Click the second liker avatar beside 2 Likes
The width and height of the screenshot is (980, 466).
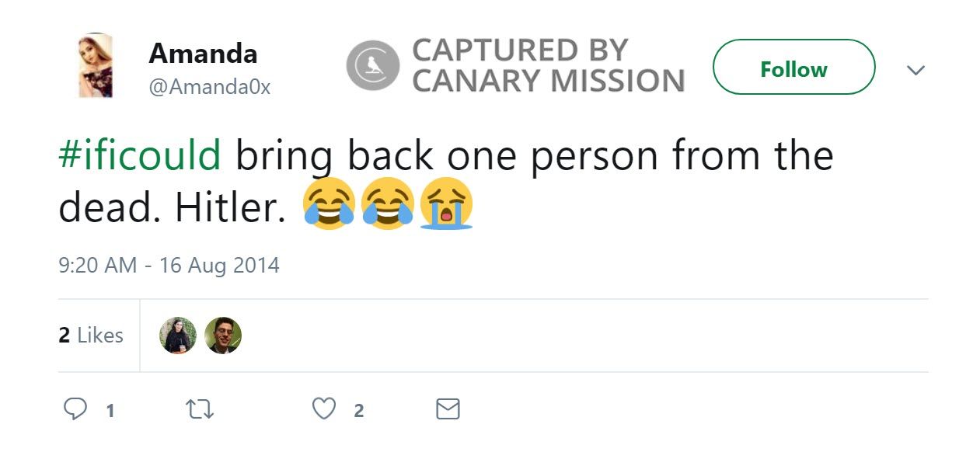click(223, 336)
